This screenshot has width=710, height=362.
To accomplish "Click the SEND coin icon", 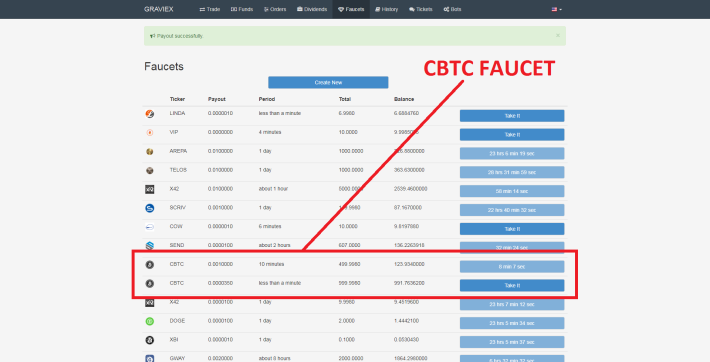I will coord(149,246).
